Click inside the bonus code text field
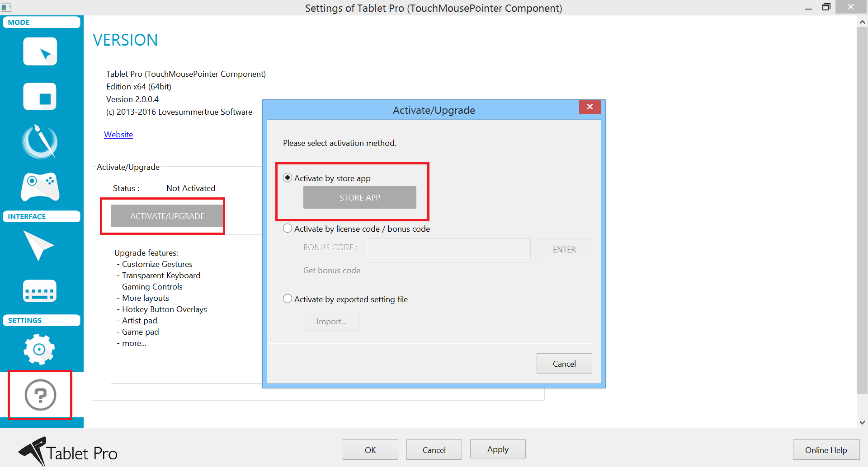This screenshot has height=467, width=868. pyautogui.click(x=448, y=249)
